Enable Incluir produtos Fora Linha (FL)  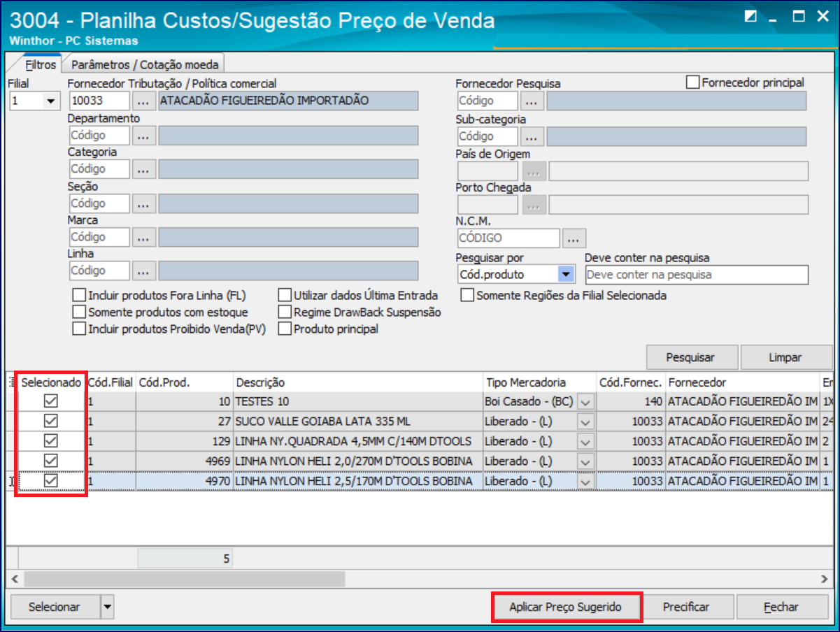pyautogui.click(x=79, y=296)
